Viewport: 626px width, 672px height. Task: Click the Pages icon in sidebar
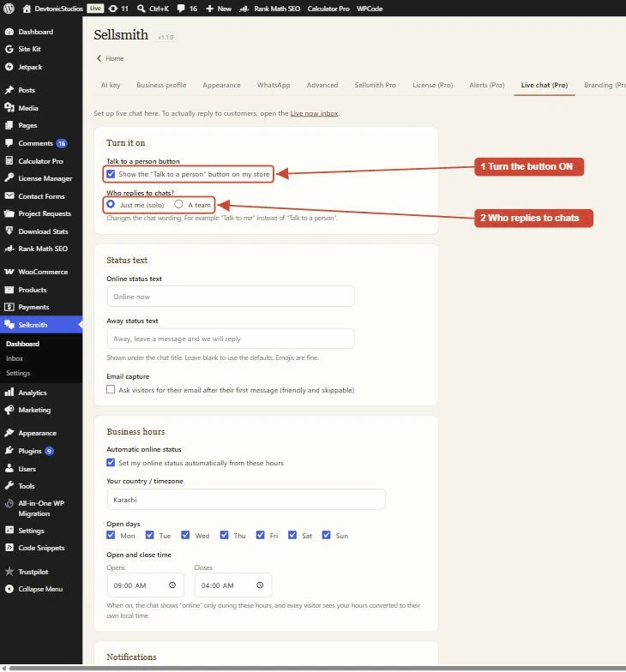[x=9, y=125]
